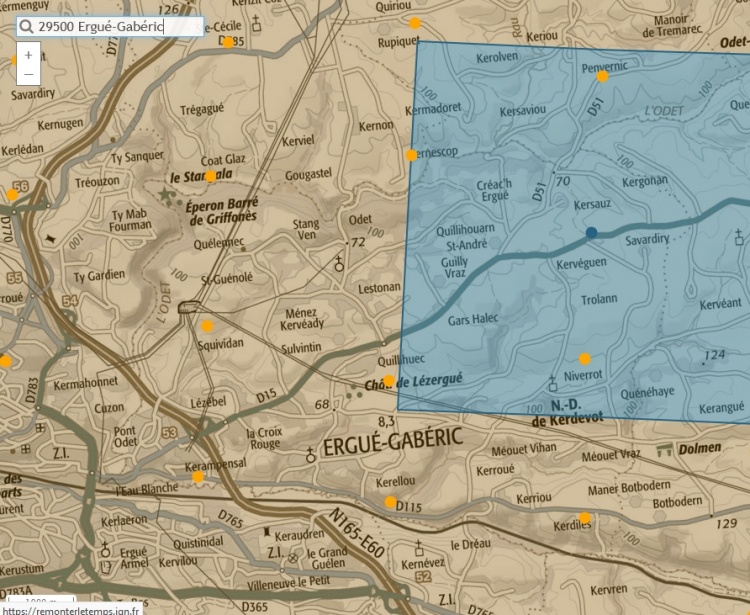
Task: Click the blue overlay area at Trolann
Action: click(600, 299)
